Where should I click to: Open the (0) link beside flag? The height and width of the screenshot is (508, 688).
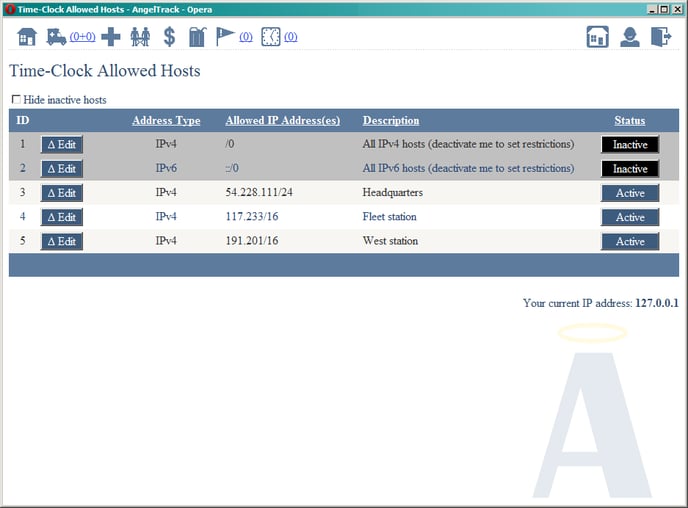click(246, 37)
